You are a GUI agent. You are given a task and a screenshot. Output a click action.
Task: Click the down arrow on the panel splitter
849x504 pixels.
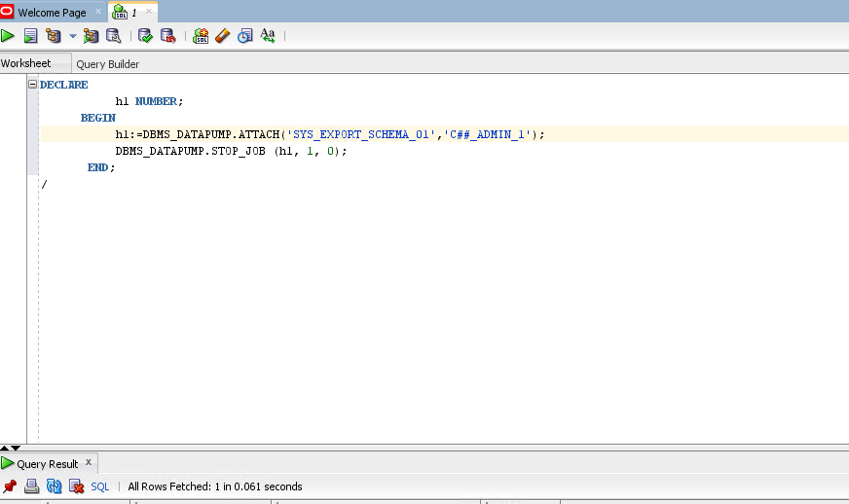point(16,448)
